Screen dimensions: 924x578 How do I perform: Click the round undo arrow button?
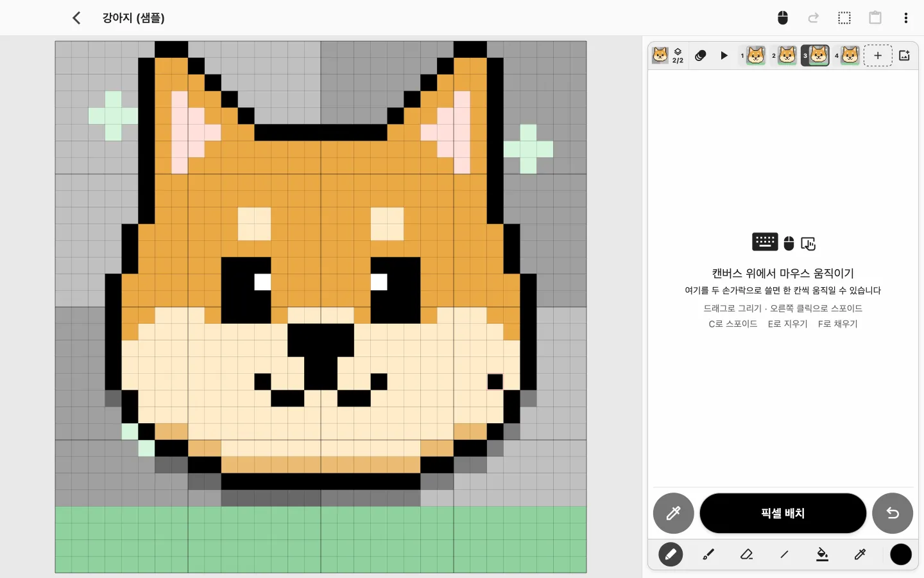point(893,513)
